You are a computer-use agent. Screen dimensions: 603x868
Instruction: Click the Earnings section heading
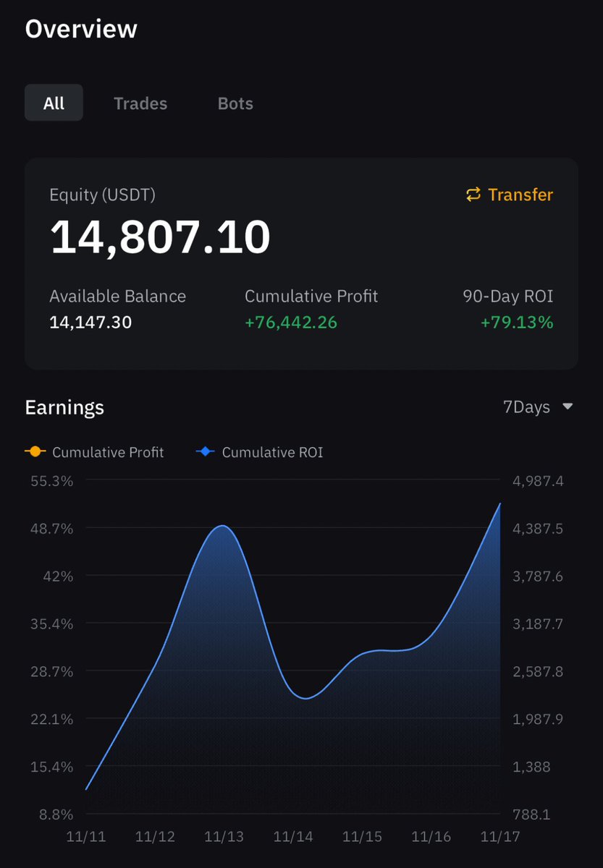pos(64,407)
